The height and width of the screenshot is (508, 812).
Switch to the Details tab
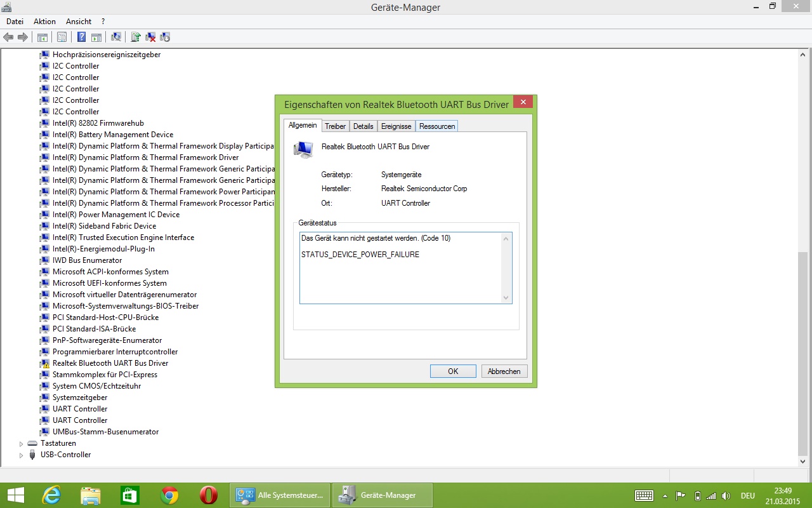click(363, 126)
